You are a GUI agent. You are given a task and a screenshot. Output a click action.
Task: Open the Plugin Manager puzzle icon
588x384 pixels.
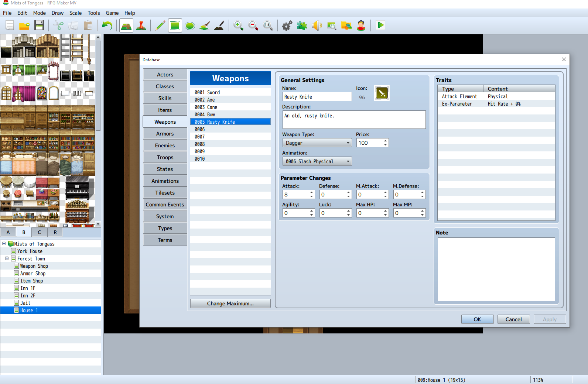[302, 26]
